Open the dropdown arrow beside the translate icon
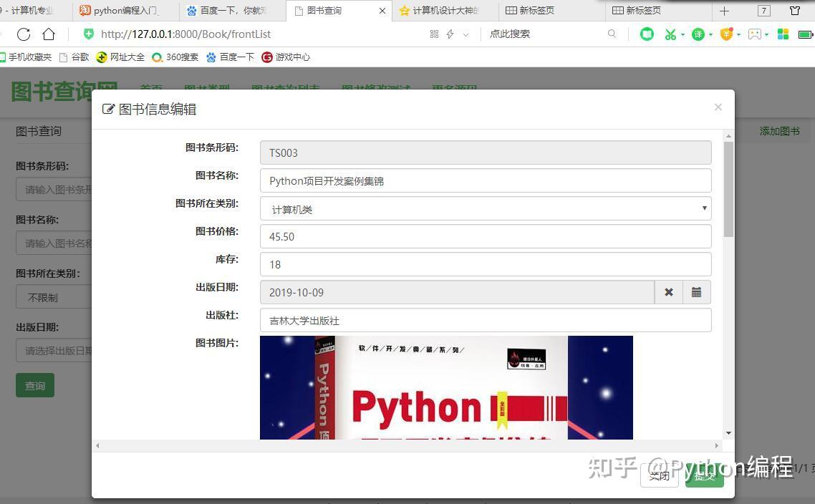The height and width of the screenshot is (504, 815). [711, 34]
